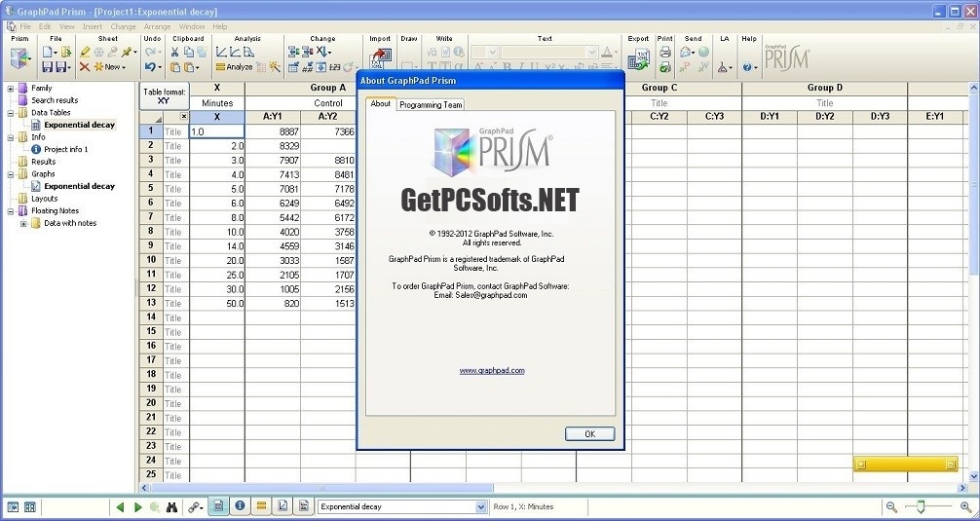
Task: Click the LA flask icon
Action: 722,67
